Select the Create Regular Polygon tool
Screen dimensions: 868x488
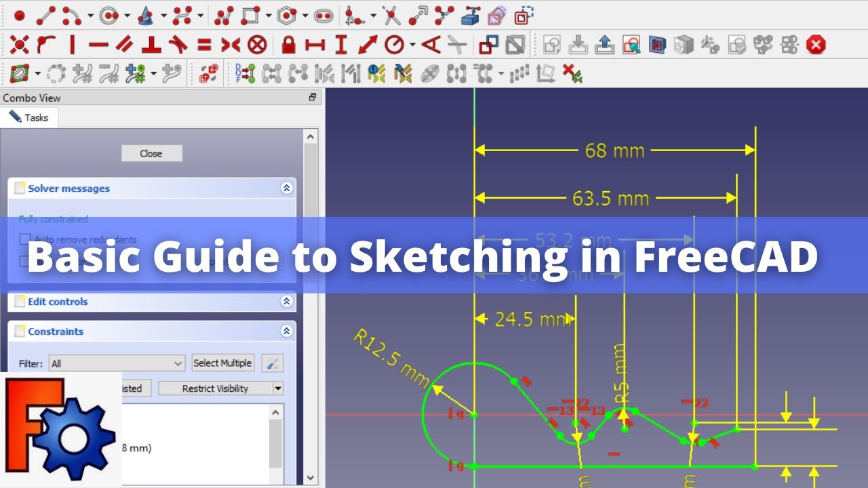coord(287,14)
